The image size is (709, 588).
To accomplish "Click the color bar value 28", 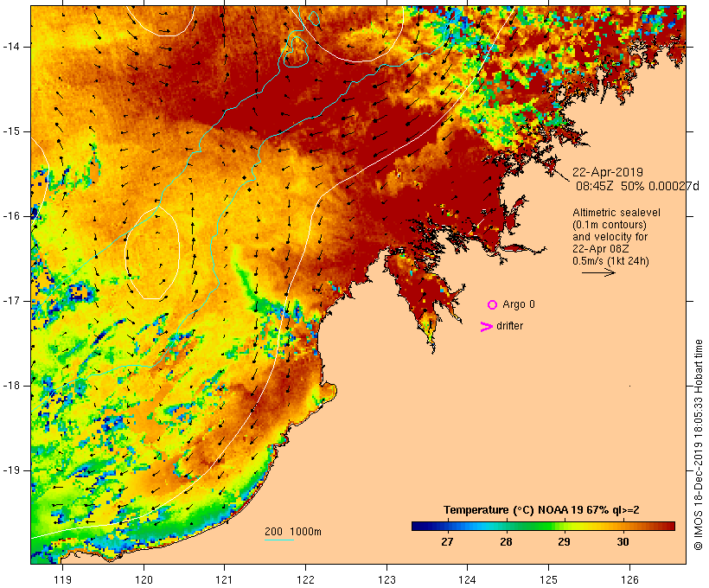I will pos(506,541).
